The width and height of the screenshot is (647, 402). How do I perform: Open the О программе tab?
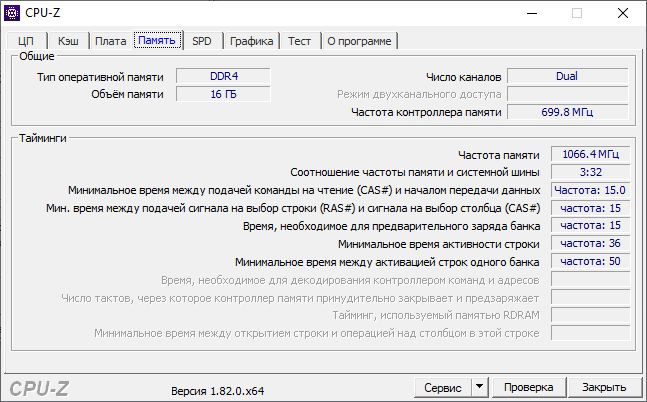pyautogui.click(x=359, y=41)
